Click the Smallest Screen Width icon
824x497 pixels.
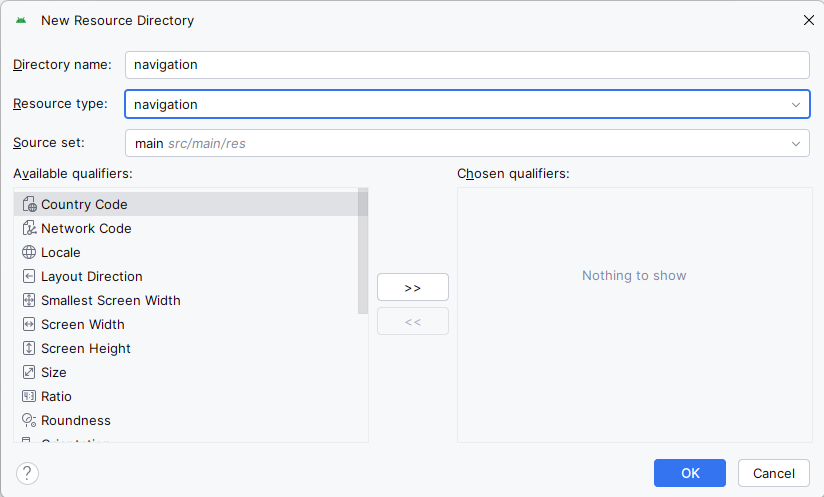pos(29,300)
